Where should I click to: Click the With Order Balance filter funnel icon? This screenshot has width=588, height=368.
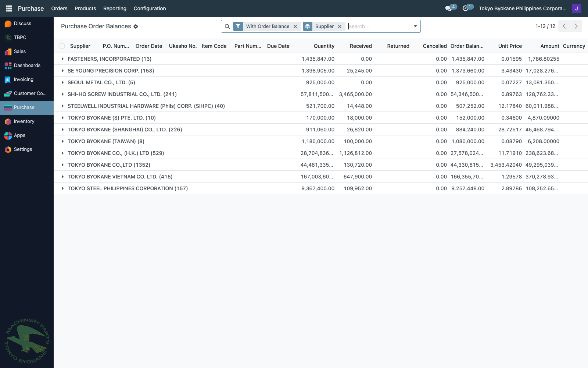238,26
